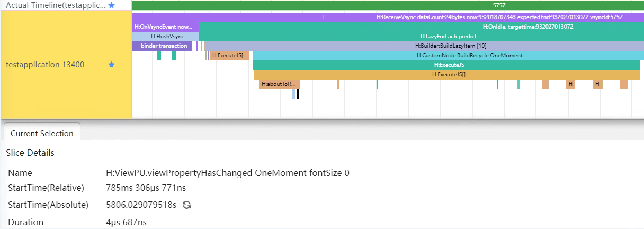Select the H:aboutToR... slice
This screenshot has height=229, width=644.
point(279,84)
